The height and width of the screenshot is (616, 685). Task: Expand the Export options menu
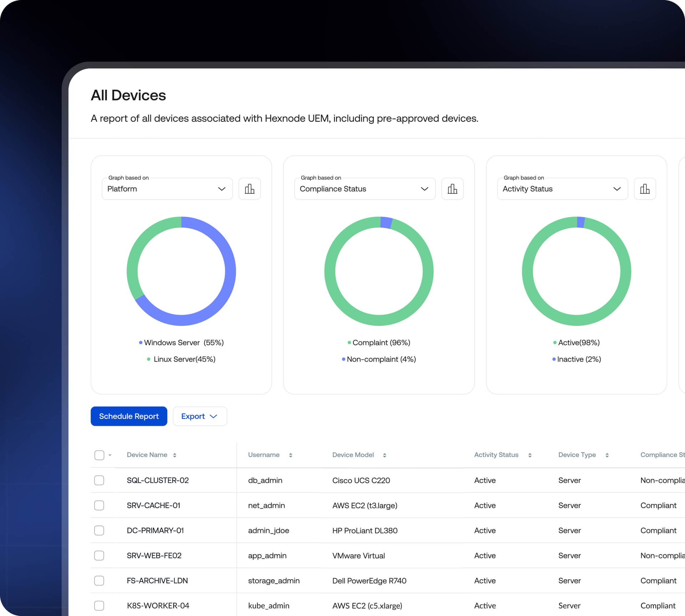pyautogui.click(x=200, y=416)
